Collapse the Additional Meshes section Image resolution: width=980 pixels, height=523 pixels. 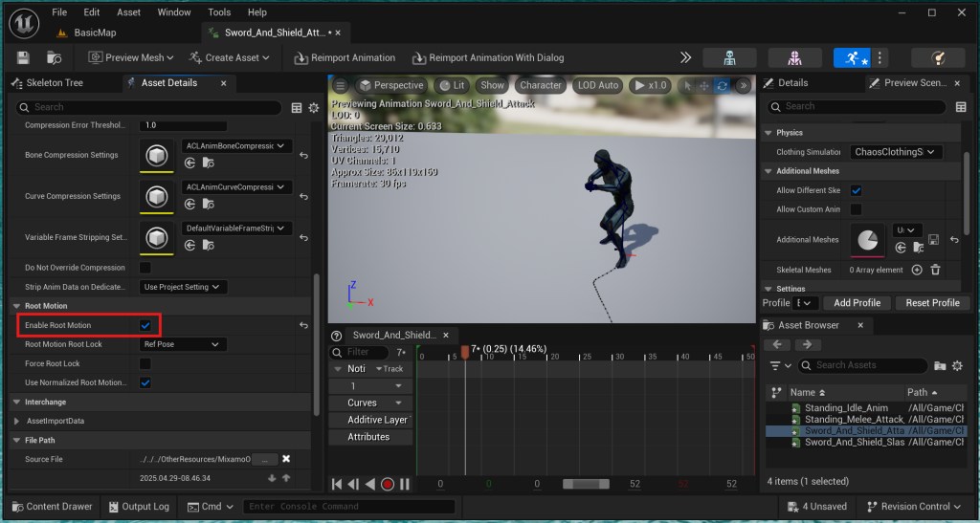(768, 171)
